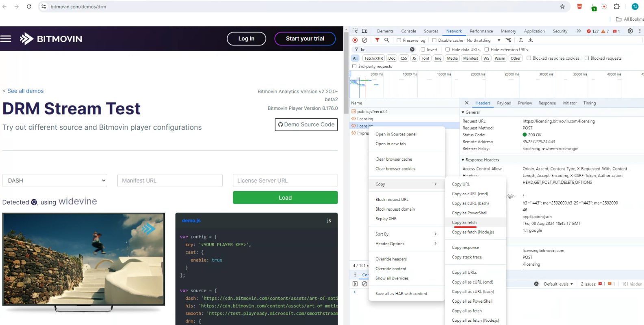This screenshot has width=644, height=325.
Task: Check Blocked response cookies
Action: [529, 58]
